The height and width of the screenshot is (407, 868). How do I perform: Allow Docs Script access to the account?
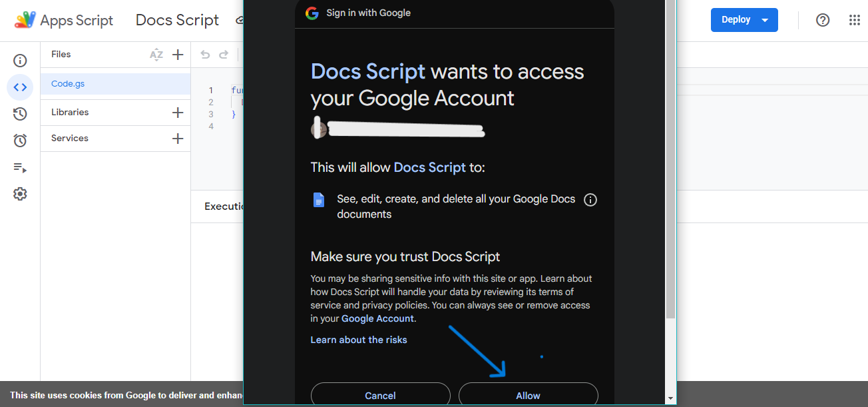[529, 395]
